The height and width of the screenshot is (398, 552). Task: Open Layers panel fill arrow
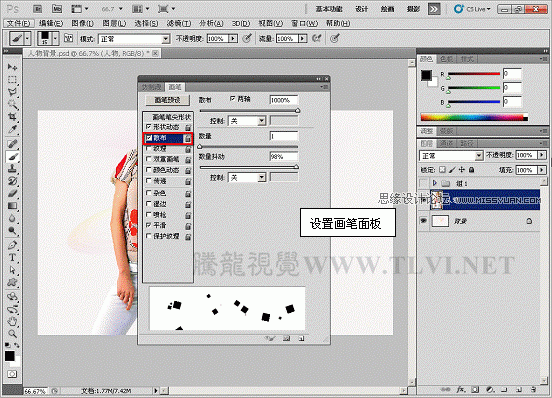542,170
